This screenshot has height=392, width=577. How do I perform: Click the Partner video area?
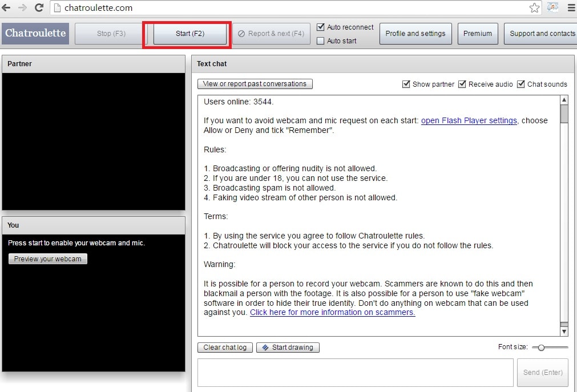94,142
